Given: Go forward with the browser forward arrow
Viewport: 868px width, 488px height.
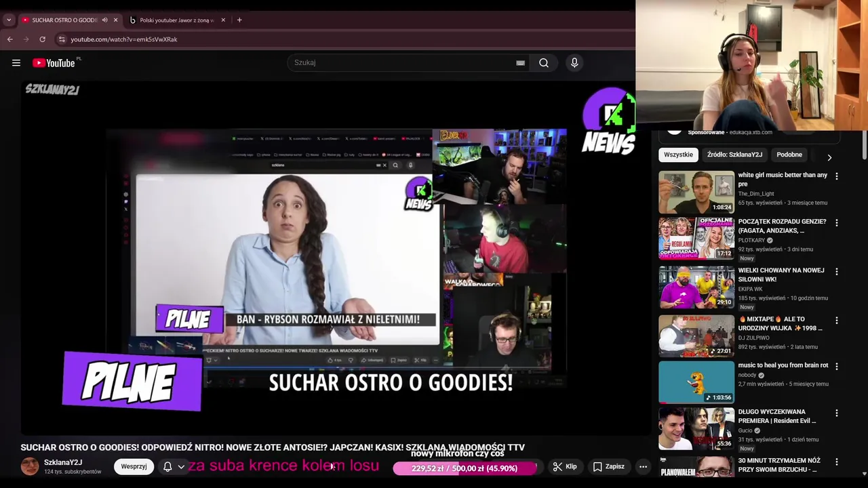Looking at the screenshot, I should pos(26,39).
